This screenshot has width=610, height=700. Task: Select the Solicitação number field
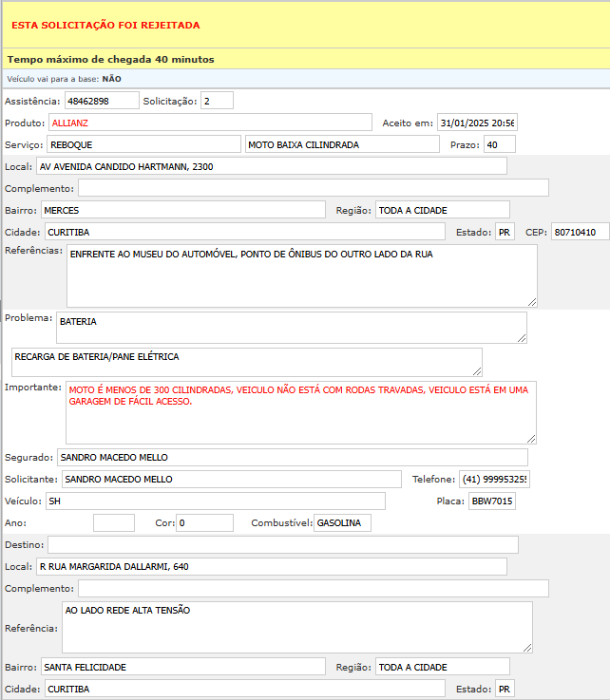click(x=216, y=101)
